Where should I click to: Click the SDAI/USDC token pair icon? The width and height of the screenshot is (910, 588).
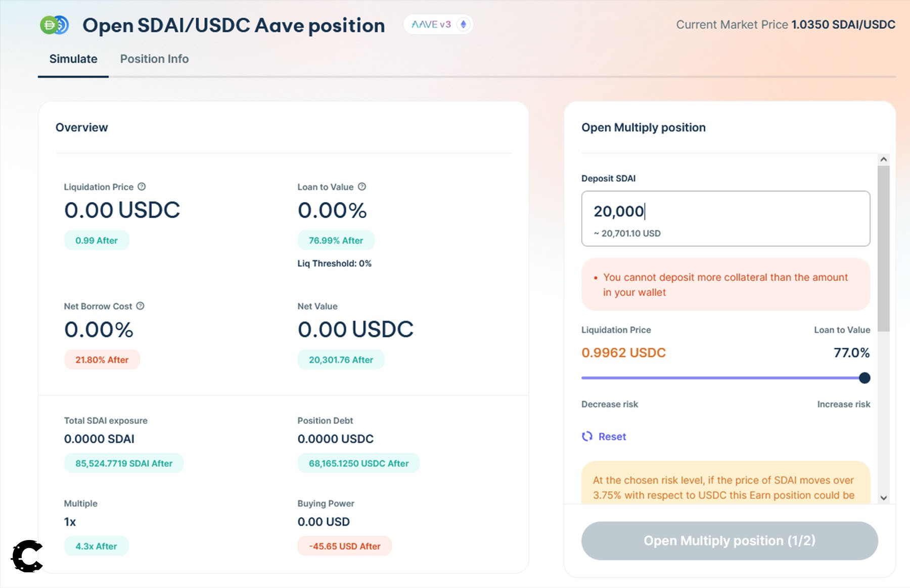pos(54,25)
